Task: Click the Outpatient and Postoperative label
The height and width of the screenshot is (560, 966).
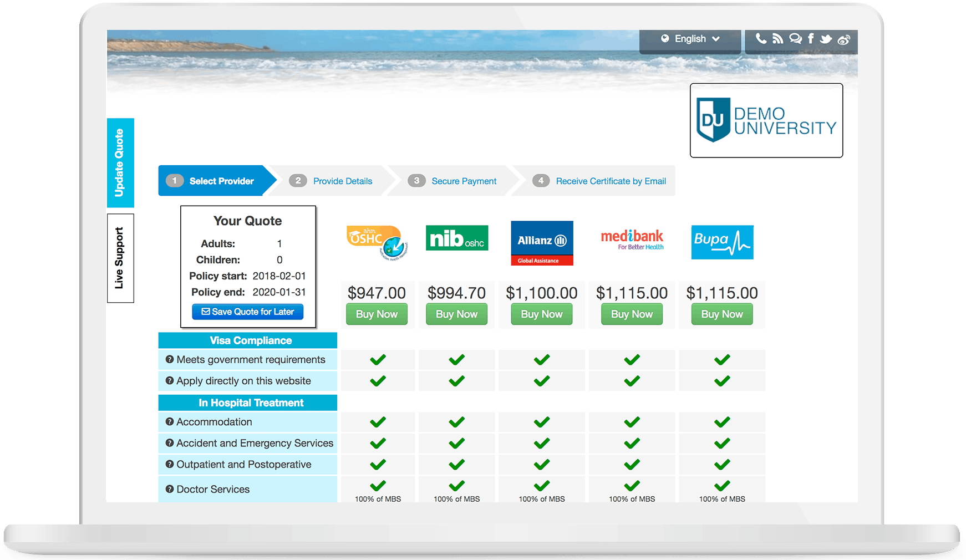Action: point(244,465)
